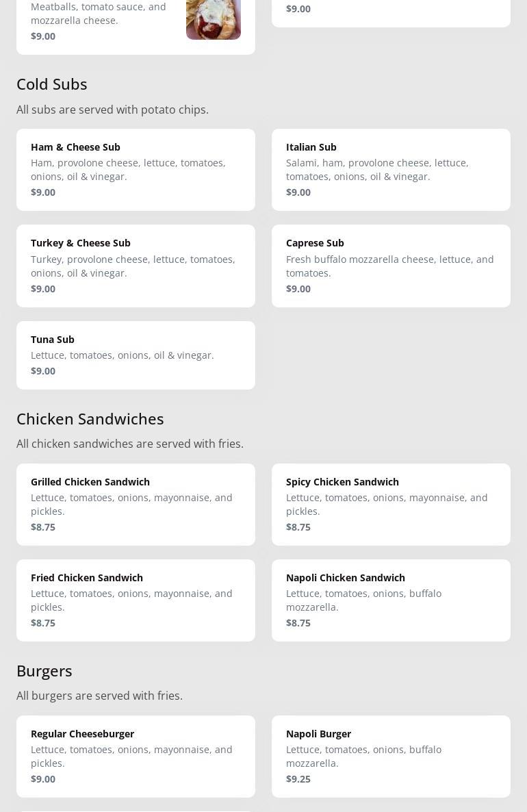The image size is (527, 812).
Task: Click the Caprese Sub buffalo mozzarella description
Action: (x=389, y=266)
